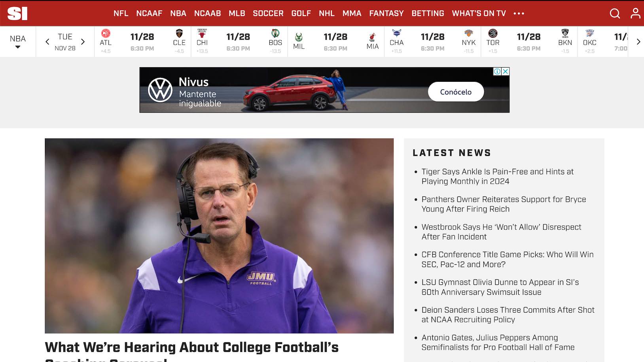Read Antonio Gates, Julius Peppers story
644x362 pixels.
pos(498,342)
